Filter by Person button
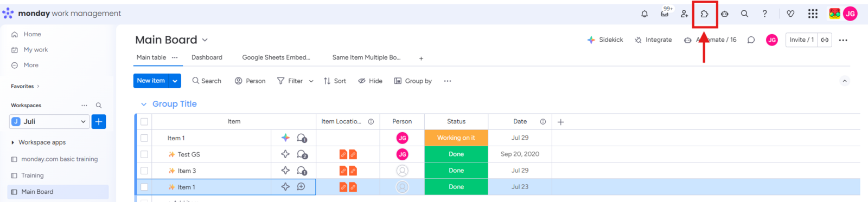Screen dimensions: 868x202 click(250, 81)
